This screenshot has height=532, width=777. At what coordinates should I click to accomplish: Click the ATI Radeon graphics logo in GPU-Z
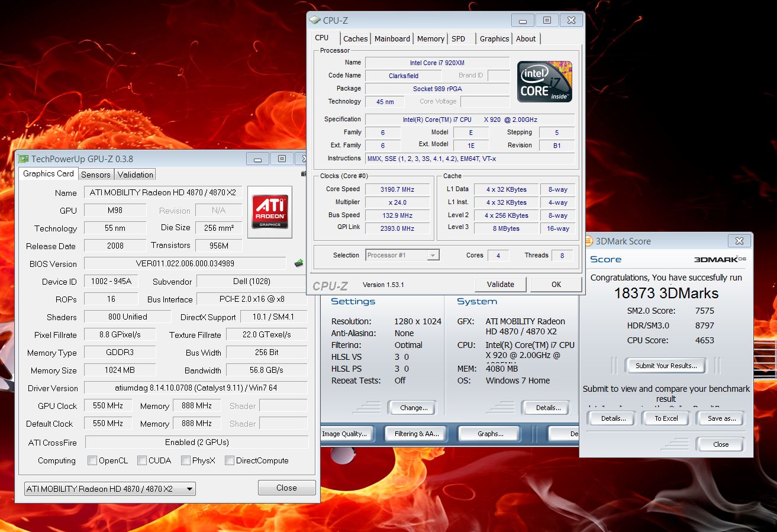pos(270,212)
